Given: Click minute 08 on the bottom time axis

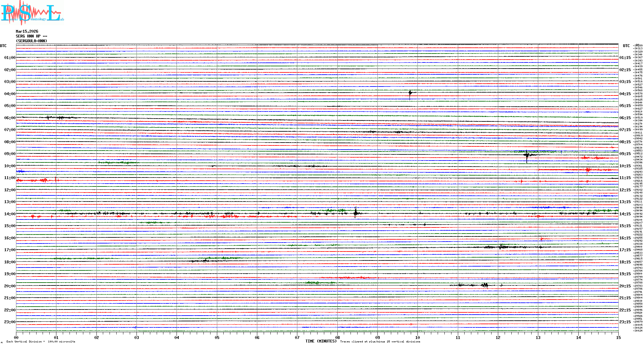Looking at the screenshot, I should pyautogui.click(x=337, y=337).
